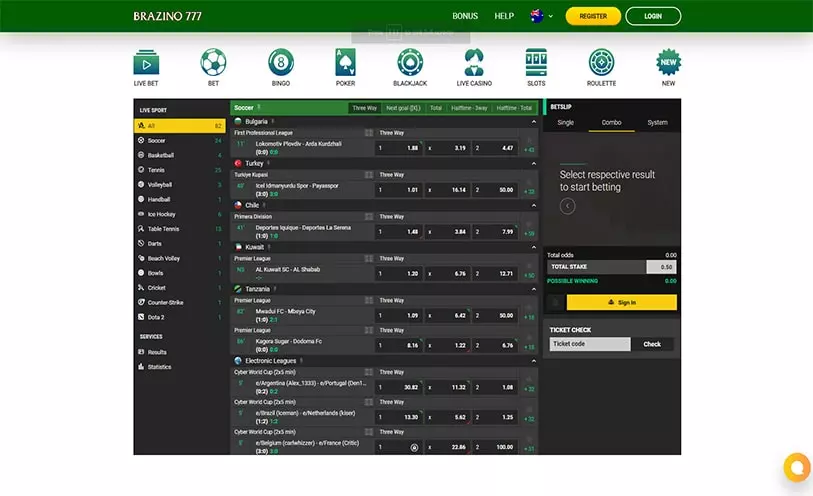Collapse the Chile section
The width and height of the screenshot is (813, 496).
point(534,205)
